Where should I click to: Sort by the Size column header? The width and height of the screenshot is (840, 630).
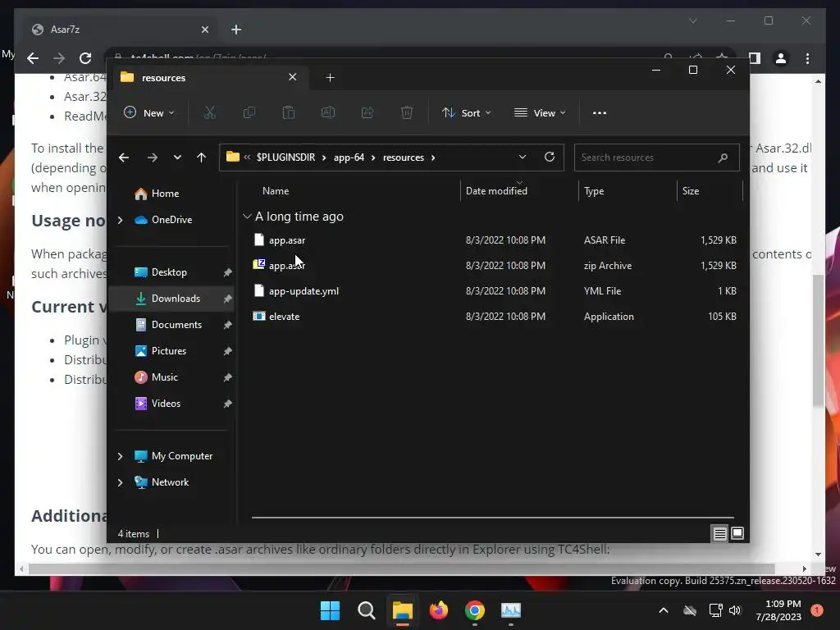(x=691, y=190)
